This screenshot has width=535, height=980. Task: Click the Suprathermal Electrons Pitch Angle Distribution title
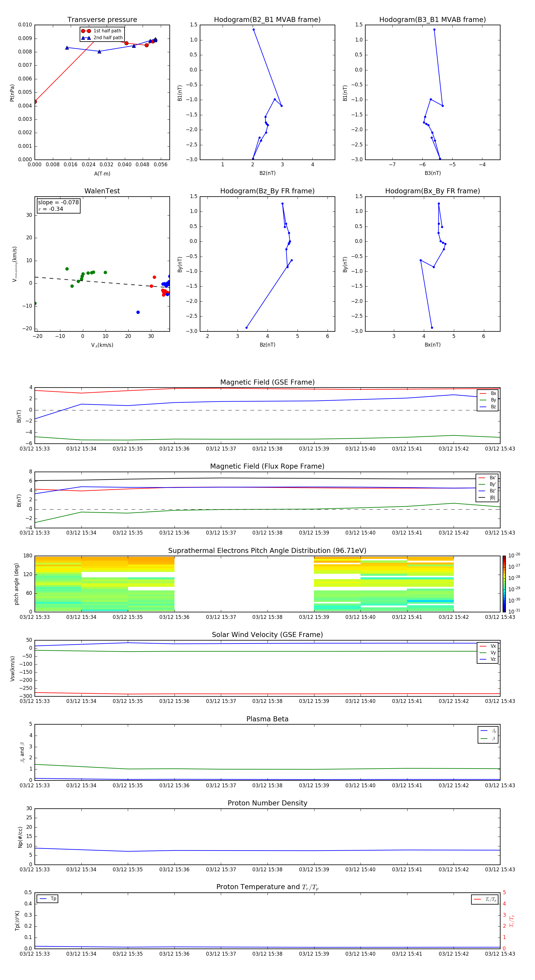pyautogui.click(x=267, y=551)
